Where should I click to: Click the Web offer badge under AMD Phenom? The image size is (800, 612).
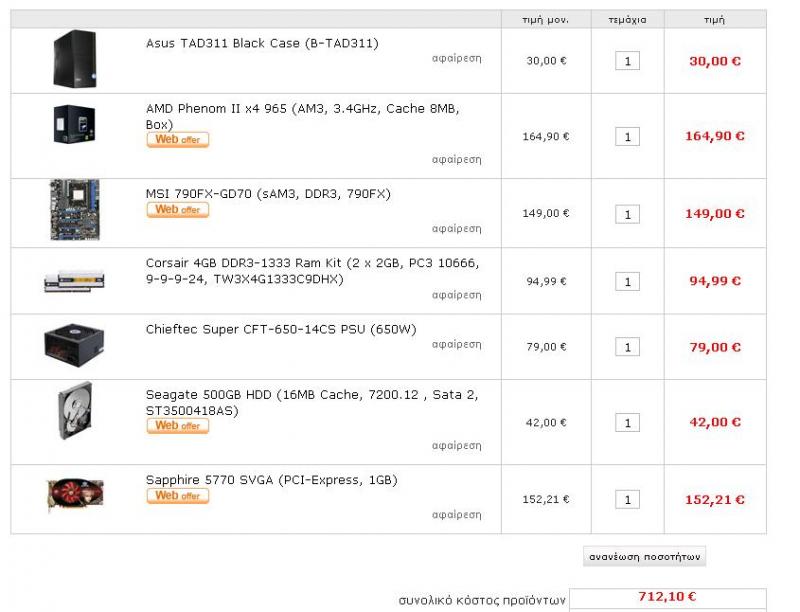(178, 140)
